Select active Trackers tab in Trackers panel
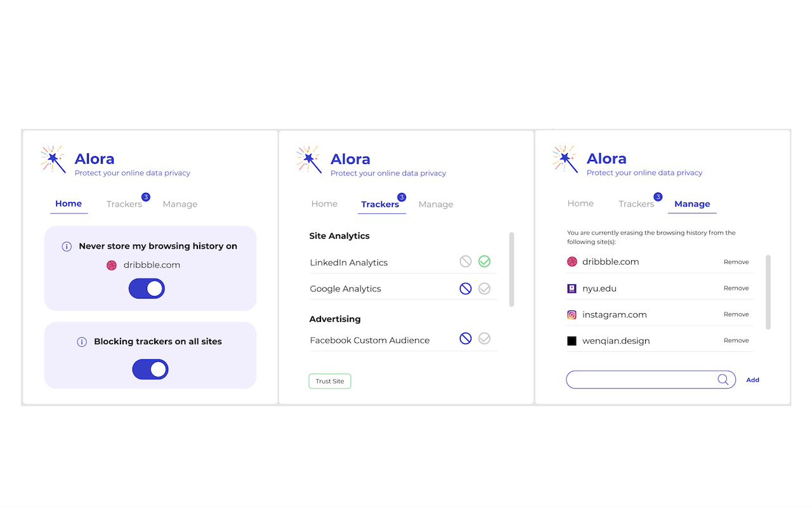The height and width of the screenshot is (508, 812). pyautogui.click(x=380, y=204)
